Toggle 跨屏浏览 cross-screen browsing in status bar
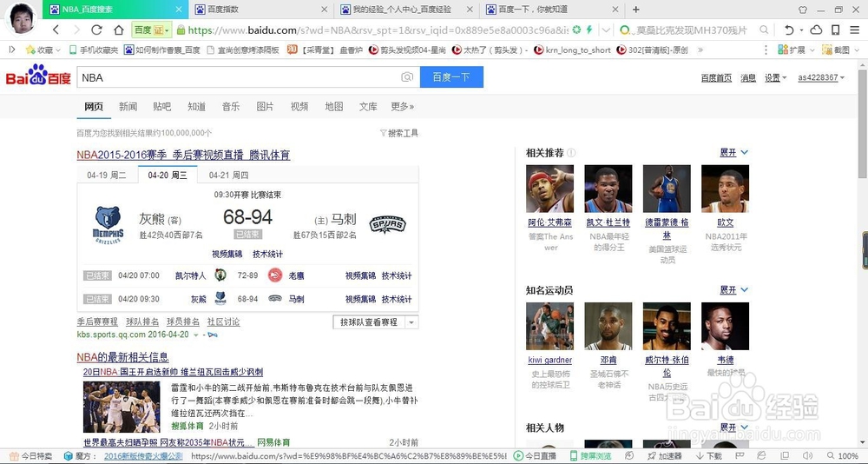The height and width of the screenshot is (464, 868). pos(590,456)
